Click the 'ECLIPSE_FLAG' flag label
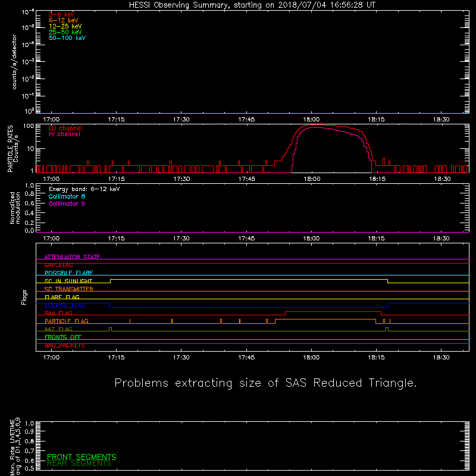 point(65,305)
